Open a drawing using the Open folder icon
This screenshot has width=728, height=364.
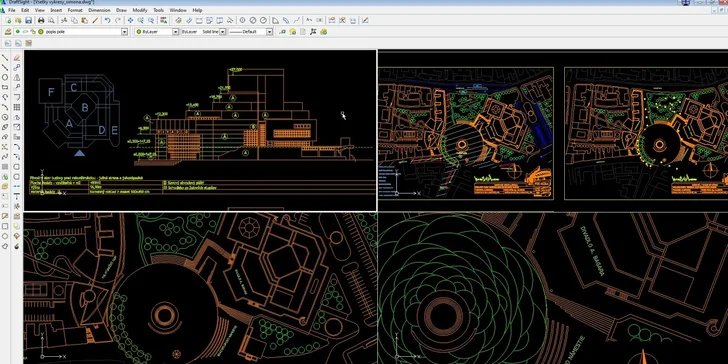click(x=18, y=20)
